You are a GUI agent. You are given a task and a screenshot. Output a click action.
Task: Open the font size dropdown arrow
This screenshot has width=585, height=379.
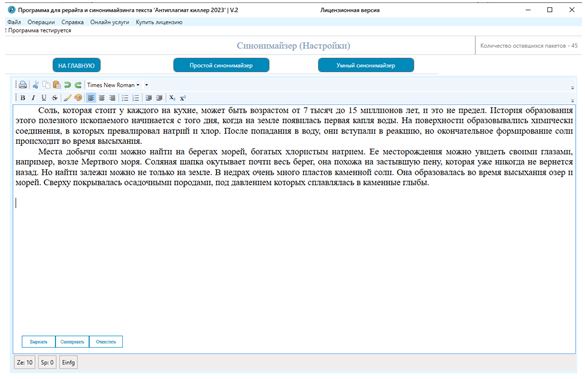coord(146,85)
